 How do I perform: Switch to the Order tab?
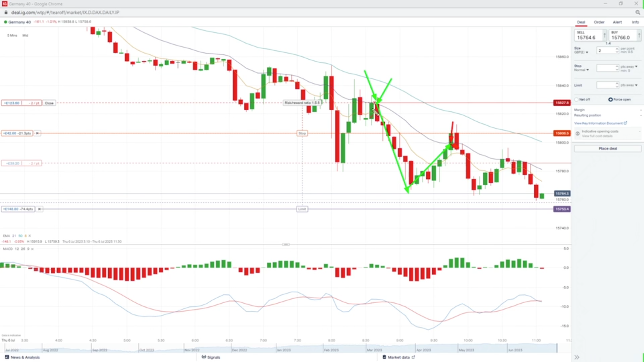(x=599, y=22)
